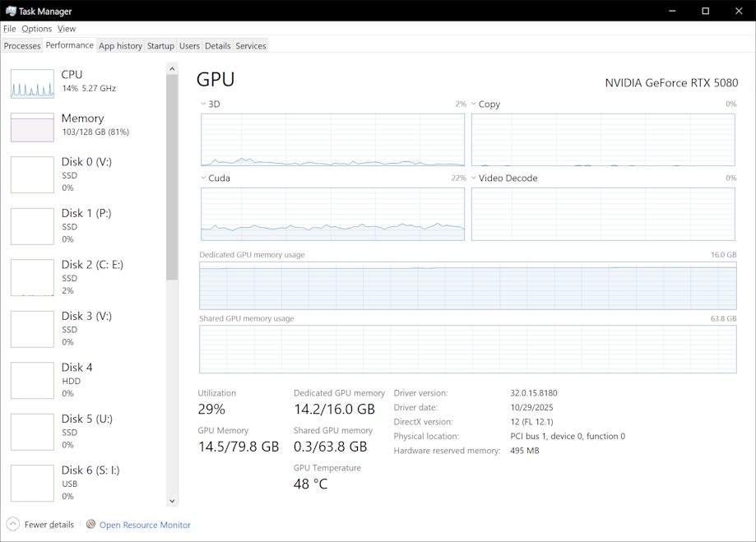Switch to the Users tab

[189, 46]
